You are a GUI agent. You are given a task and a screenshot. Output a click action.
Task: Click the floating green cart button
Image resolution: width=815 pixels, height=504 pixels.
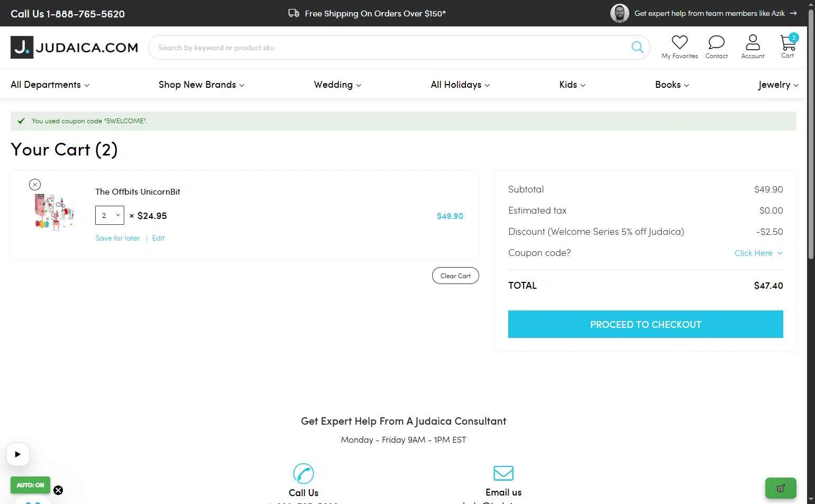[781, 488]
